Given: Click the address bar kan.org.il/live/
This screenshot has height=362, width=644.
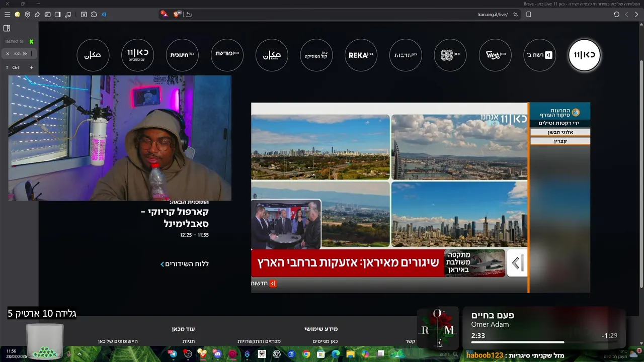Looking at the screenshot, I should tap(493, 15).
